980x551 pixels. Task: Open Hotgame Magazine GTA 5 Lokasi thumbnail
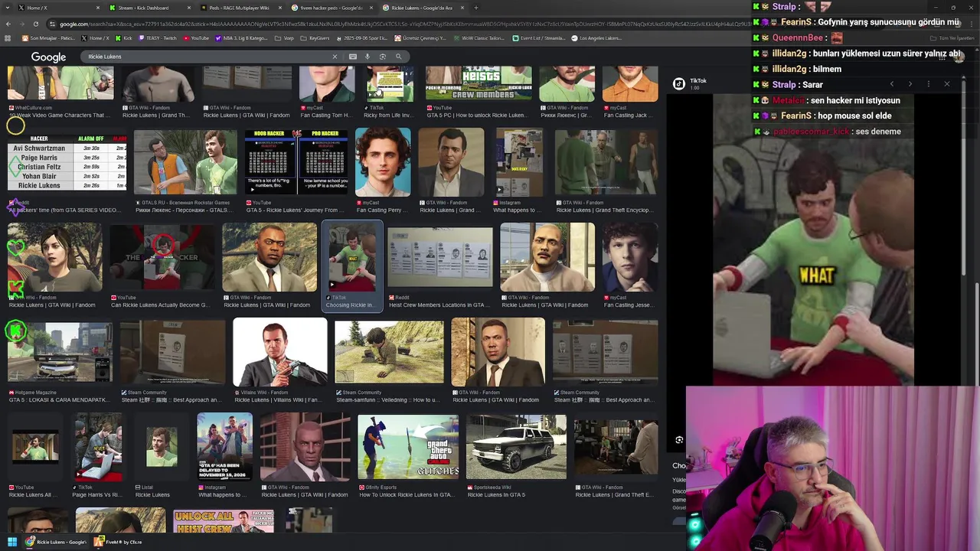coord(60,352)
